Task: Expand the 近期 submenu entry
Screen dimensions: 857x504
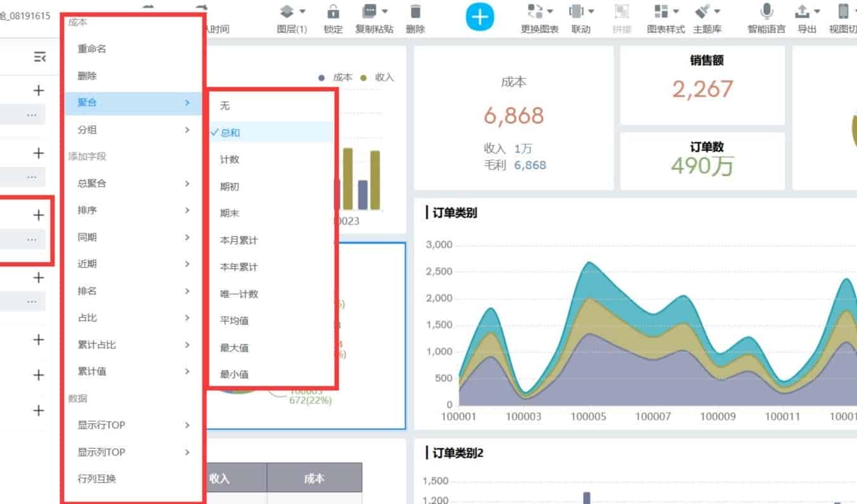Action: pos(133,264)
